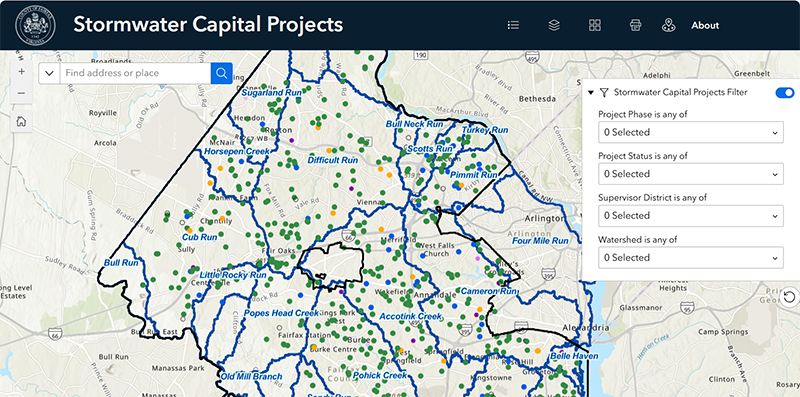
Task: Click the Bull Run watershed label
Action: 121,263
